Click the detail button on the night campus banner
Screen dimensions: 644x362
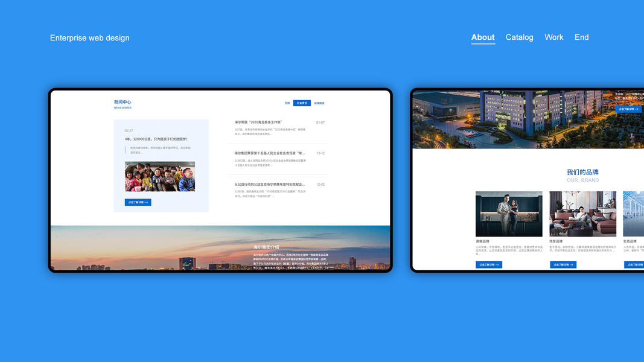(628, 109)
